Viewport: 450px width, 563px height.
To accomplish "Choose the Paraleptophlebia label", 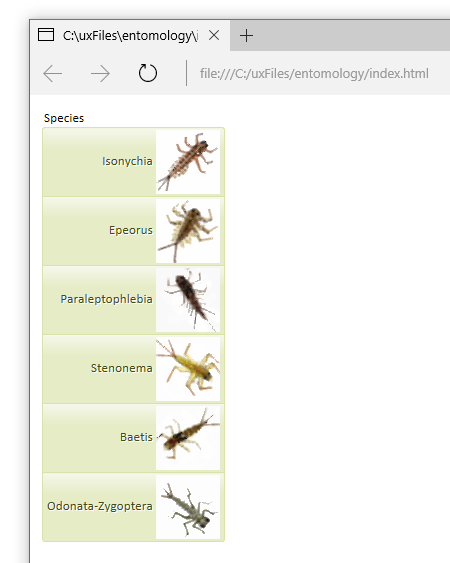I will (x=106, y=299).
